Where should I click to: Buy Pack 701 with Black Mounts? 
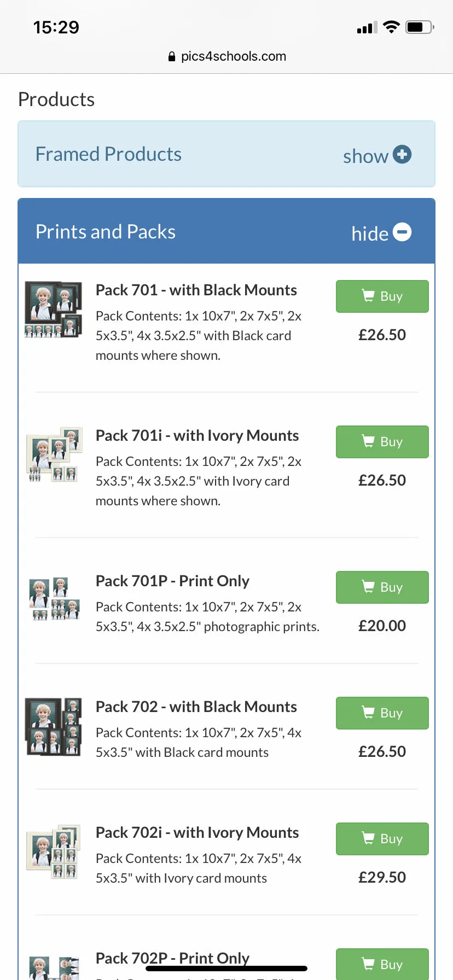pyautogui.click(x=382, y=296)
